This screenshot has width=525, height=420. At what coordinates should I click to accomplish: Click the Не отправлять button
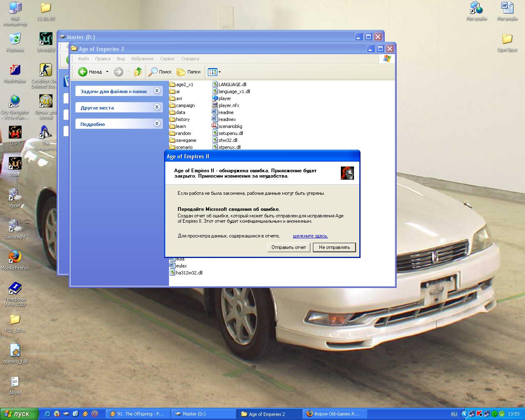click(x=334, y=247)
